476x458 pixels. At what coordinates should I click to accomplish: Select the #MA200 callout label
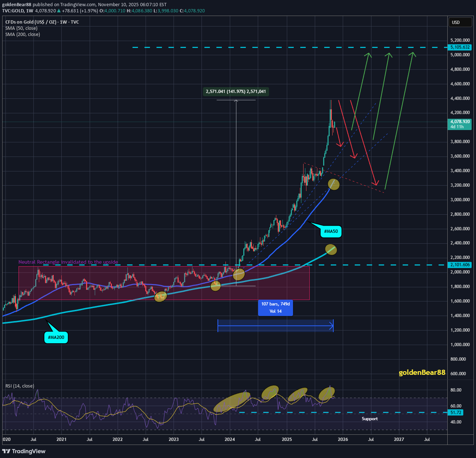click(56, 337)
